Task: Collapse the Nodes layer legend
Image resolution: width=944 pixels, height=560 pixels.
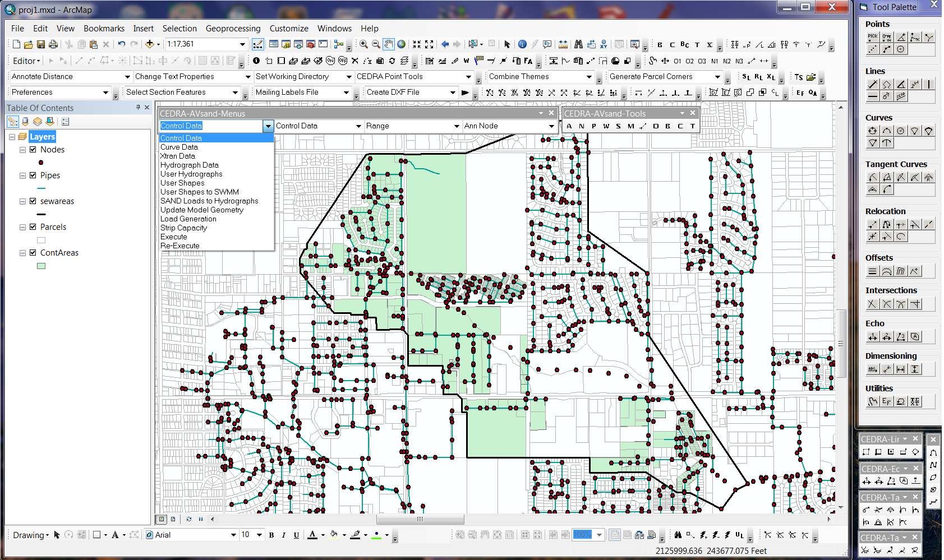Action: point(22,150)
